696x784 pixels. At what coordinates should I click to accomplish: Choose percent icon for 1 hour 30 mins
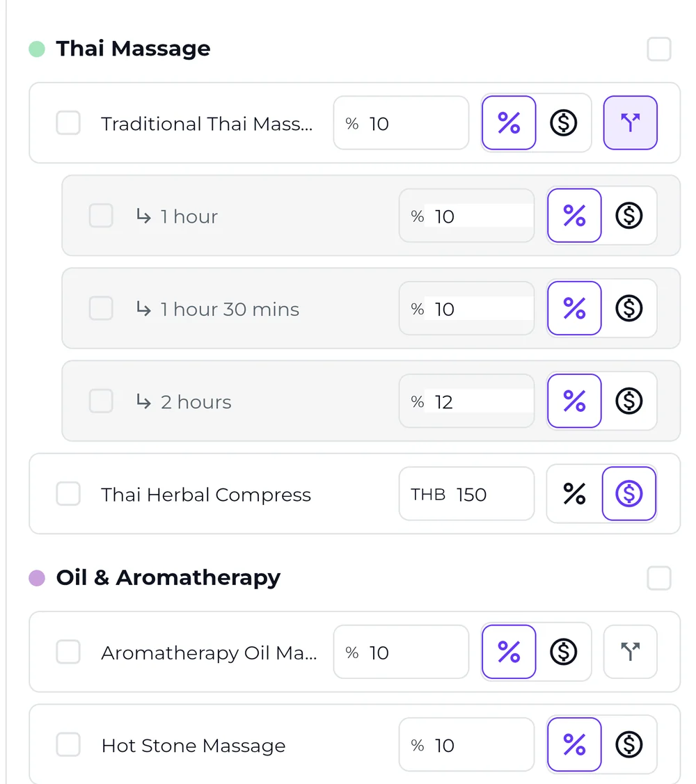click(x=574, y=308)
